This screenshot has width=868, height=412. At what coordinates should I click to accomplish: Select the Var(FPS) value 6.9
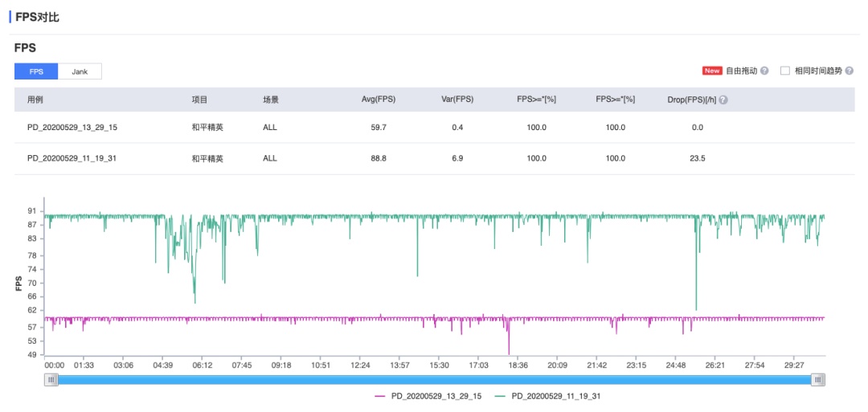457,158
